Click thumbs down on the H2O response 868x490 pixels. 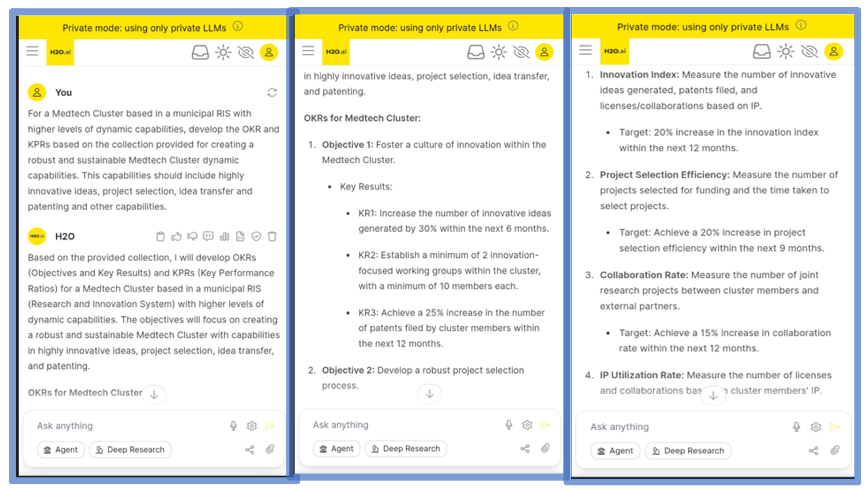192,236
